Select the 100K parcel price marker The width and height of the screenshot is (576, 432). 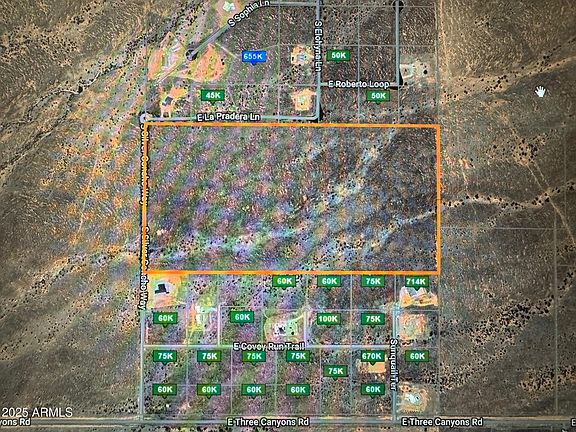click(x=328, y=319)
